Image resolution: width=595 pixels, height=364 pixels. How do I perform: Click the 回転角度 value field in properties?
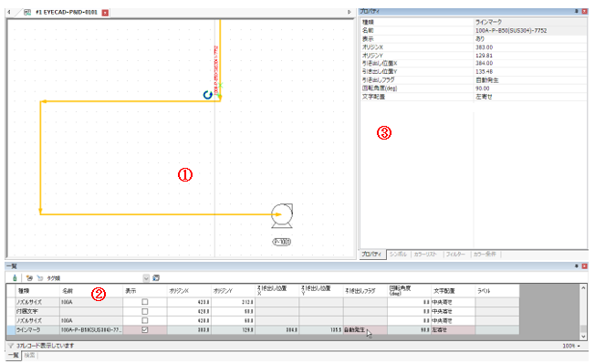tap(529, 88)
